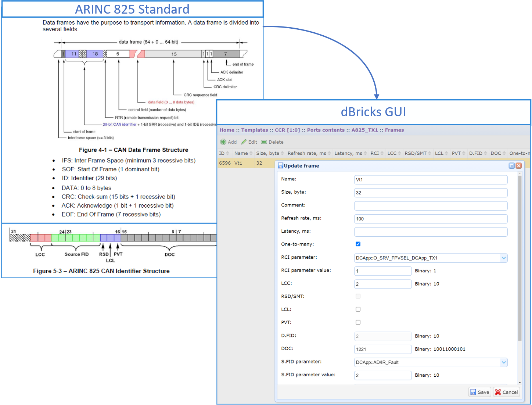Click the scrollbar down arrow in dialog
532x405 pixels.
click(x=520, y=383)
